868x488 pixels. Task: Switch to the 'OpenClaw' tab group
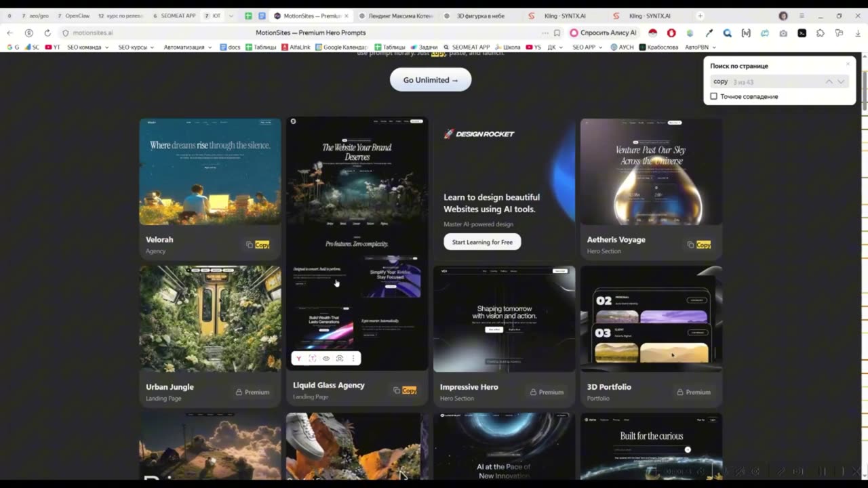pos(73,16)
